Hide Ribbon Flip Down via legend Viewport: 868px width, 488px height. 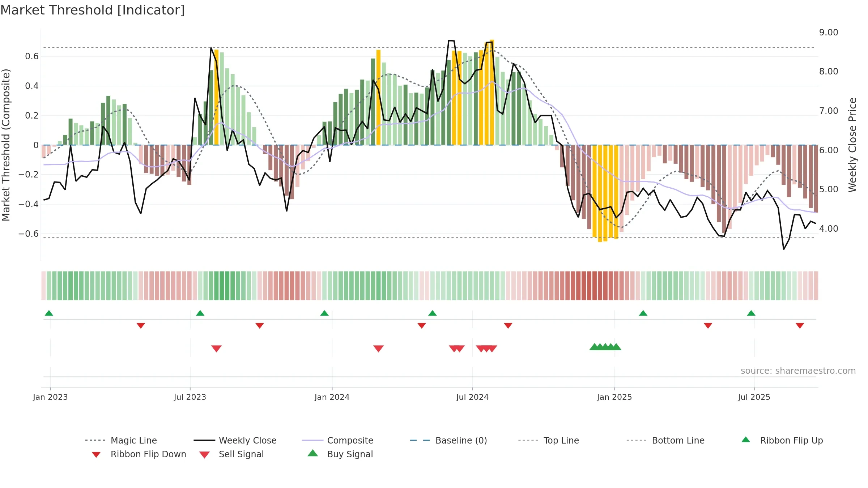point(139,454)
